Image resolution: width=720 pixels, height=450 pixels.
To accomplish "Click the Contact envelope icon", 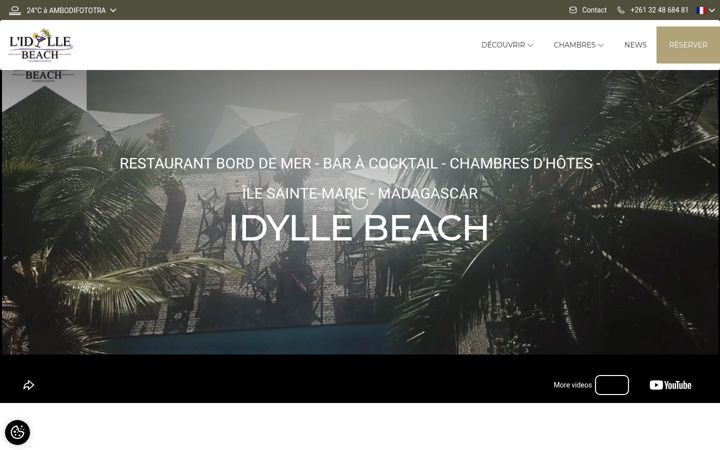I will click(x=573, y=10).
